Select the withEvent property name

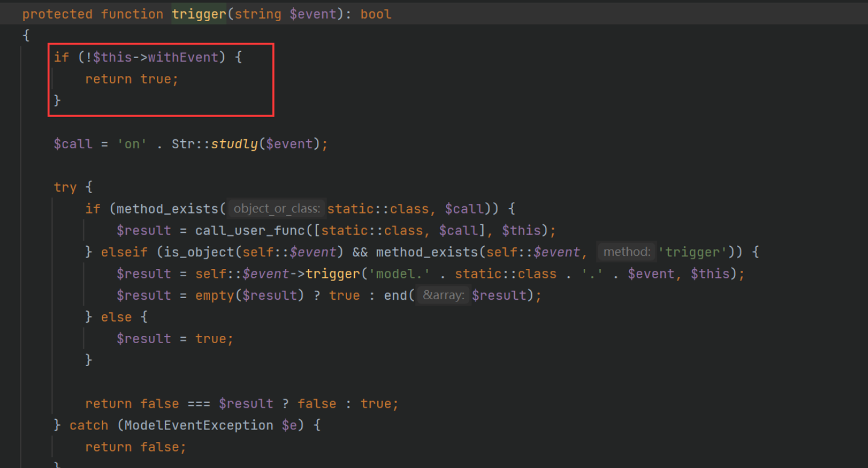(x=183, y=57)
